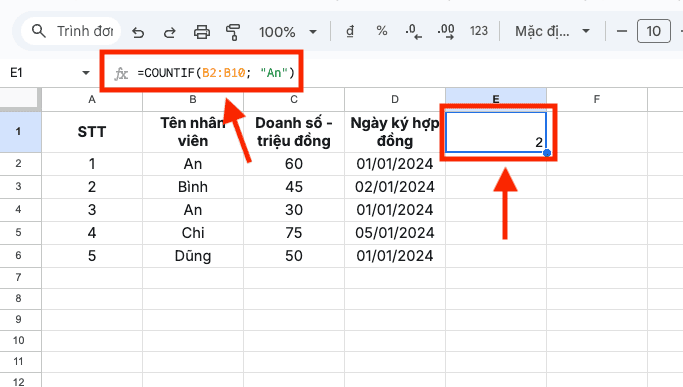
Task: Click the select-all corner box
Action: coord(20,99)
